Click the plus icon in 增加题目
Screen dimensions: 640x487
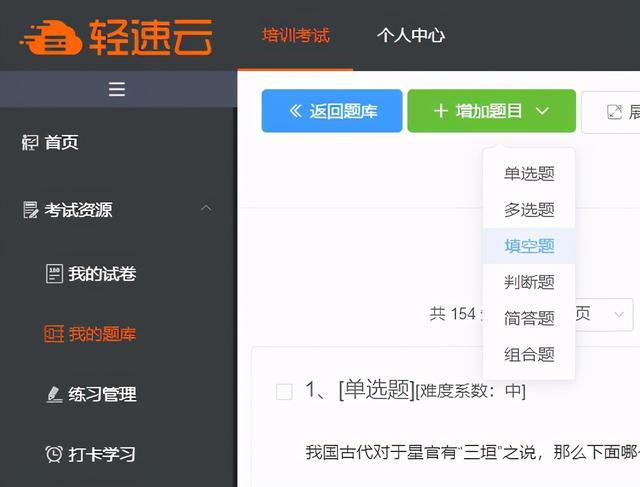coord(441,111)
